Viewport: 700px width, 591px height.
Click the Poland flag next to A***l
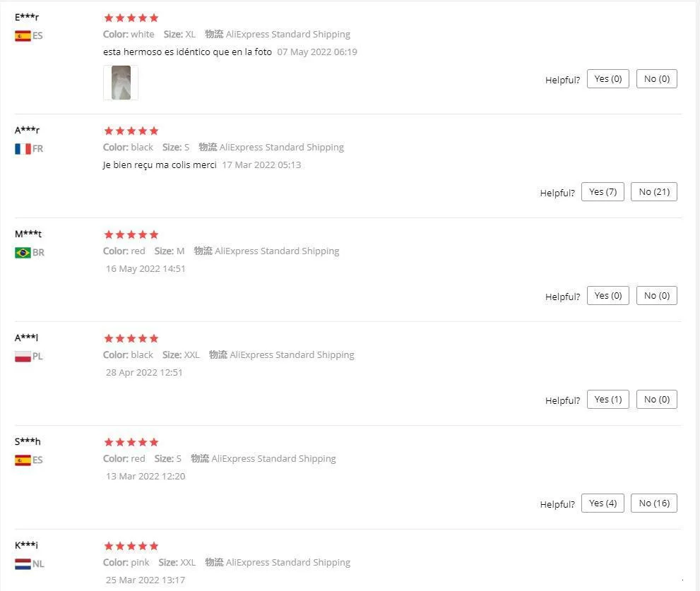(x=23, y=357)
